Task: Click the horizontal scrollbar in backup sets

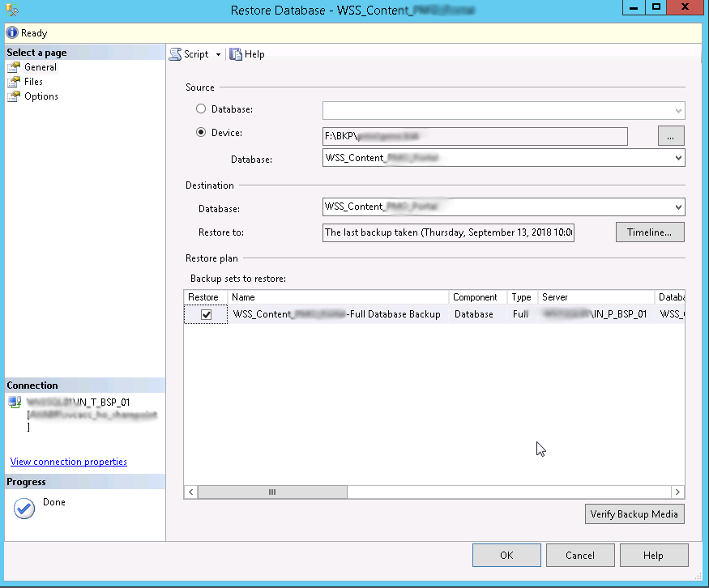Action: pos(272,492)
